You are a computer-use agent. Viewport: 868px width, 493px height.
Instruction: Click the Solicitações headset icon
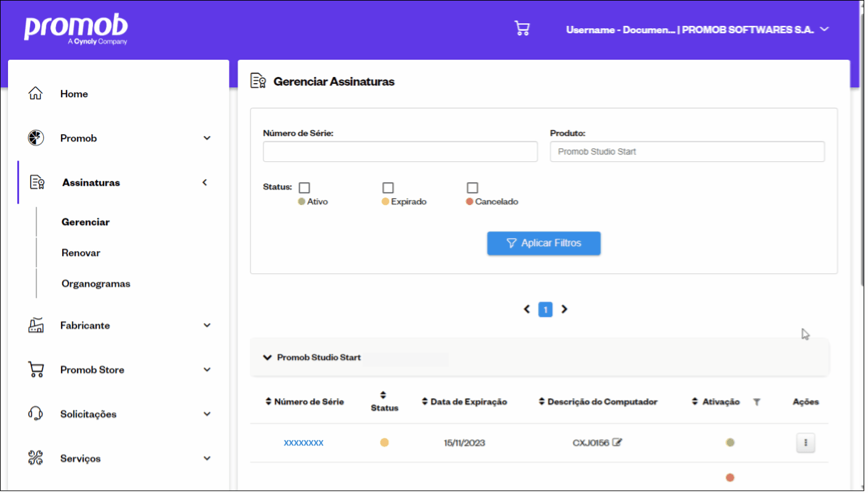[x=36, y=414]
